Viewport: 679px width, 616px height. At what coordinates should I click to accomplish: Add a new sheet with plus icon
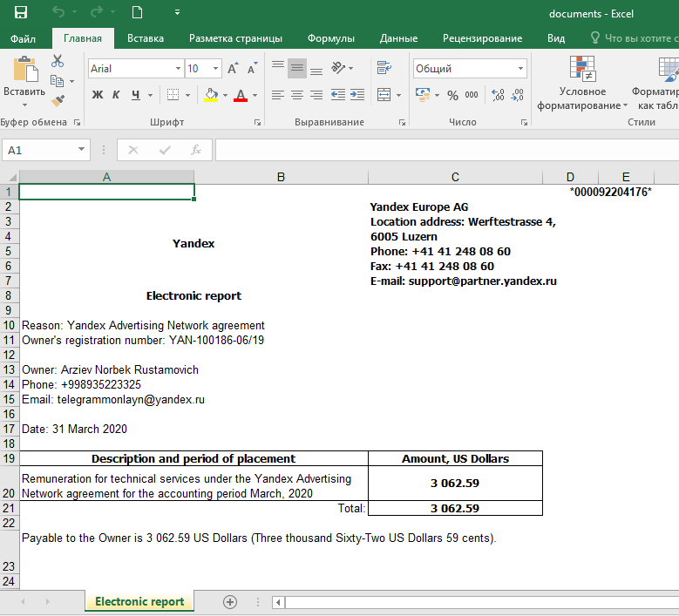pos(230,602)
